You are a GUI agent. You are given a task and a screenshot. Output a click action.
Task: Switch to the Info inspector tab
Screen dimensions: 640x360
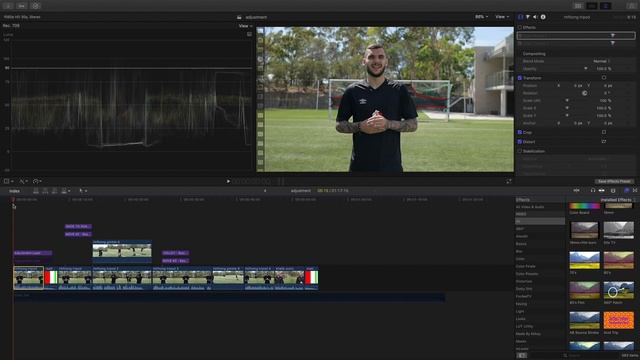coord(543,17)
